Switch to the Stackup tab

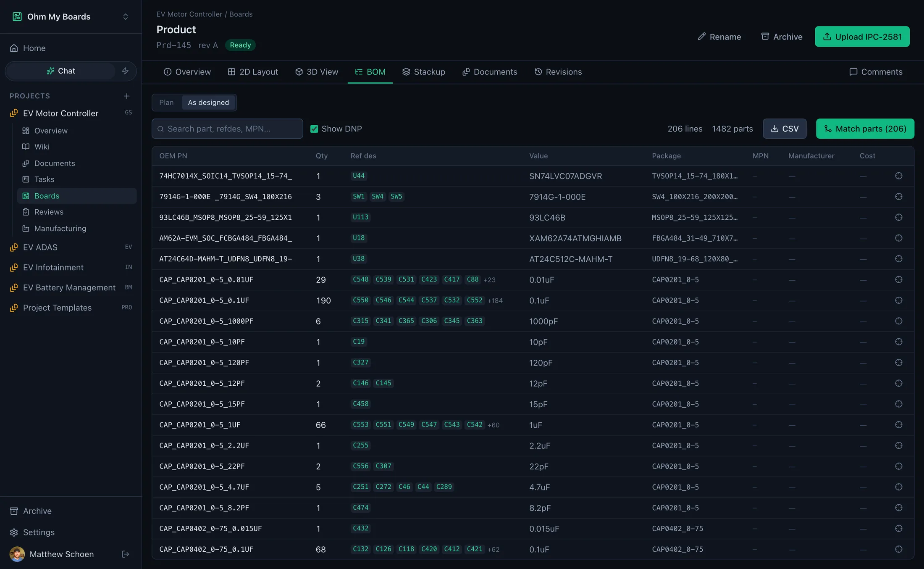[x=423, y=72]
